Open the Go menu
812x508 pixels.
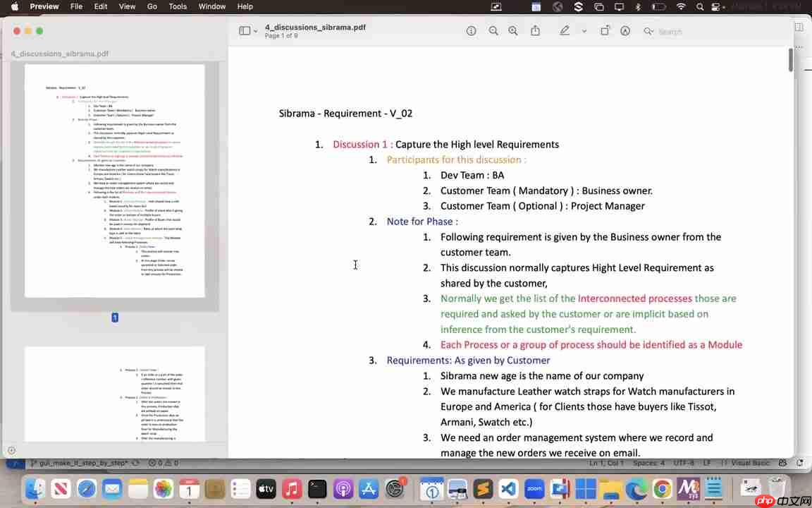pos(152,7)
